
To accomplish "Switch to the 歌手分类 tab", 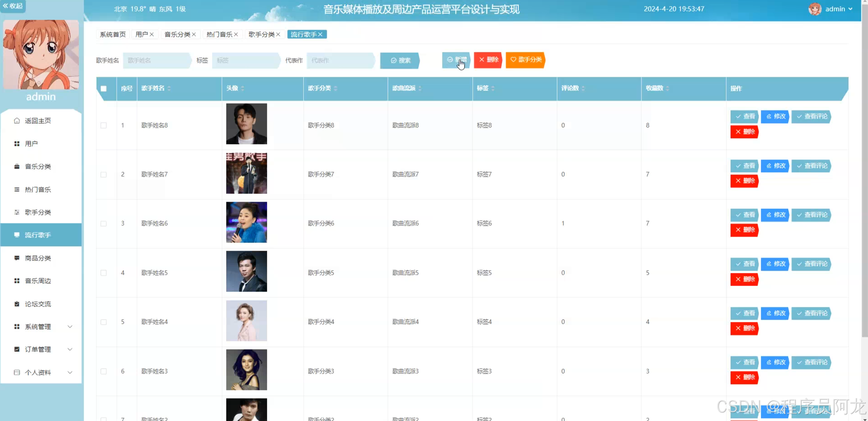I will pyautogui.click(x=261, y=34).
